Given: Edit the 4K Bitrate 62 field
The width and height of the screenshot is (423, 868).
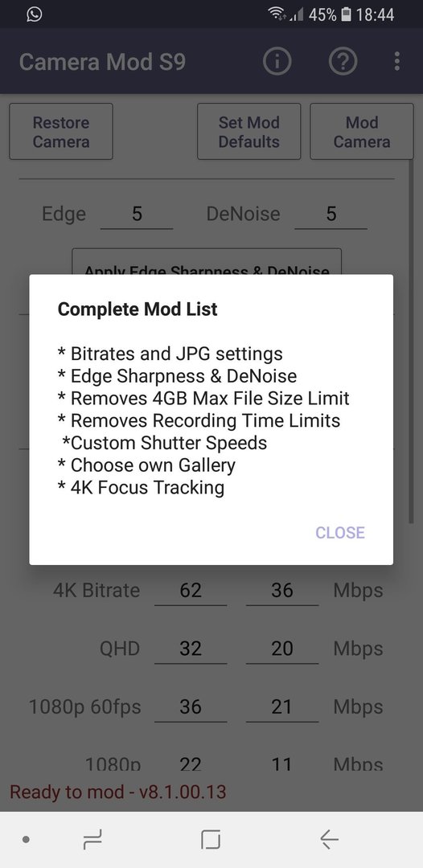Looking at the screenshot, I should tap(191, 591).
